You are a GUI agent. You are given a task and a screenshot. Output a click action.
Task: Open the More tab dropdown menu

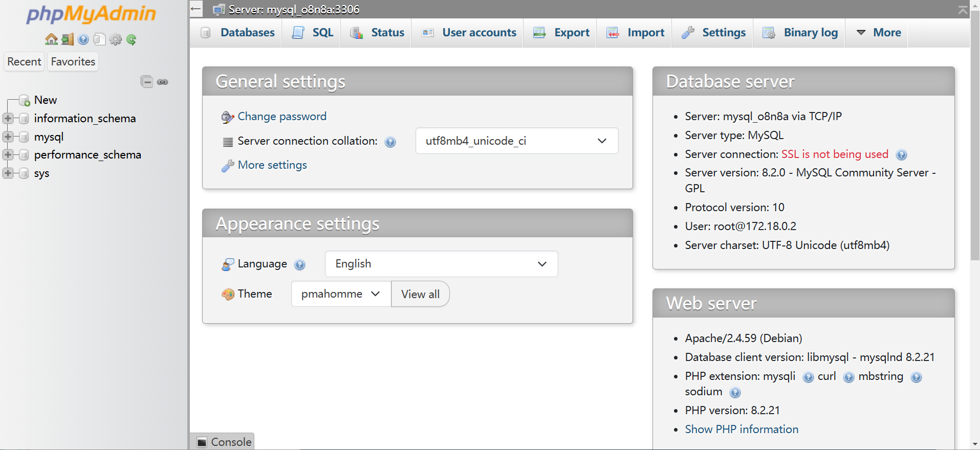[x=879, y=33]
